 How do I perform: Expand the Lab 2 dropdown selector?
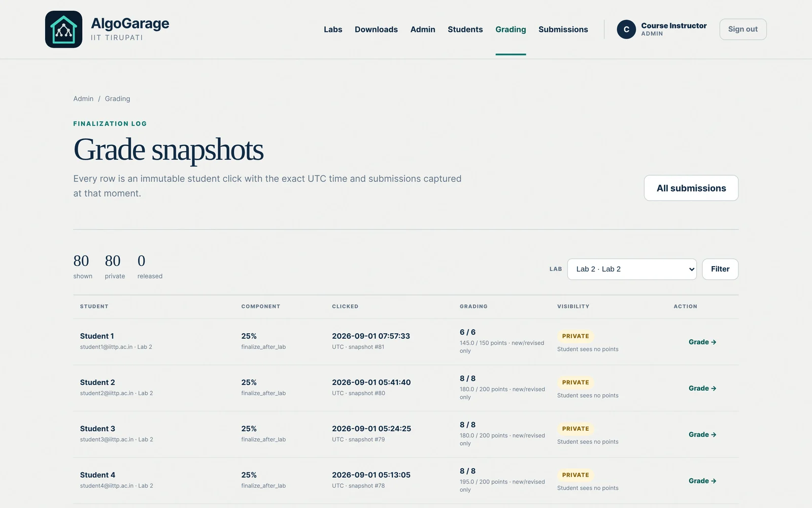632,269
